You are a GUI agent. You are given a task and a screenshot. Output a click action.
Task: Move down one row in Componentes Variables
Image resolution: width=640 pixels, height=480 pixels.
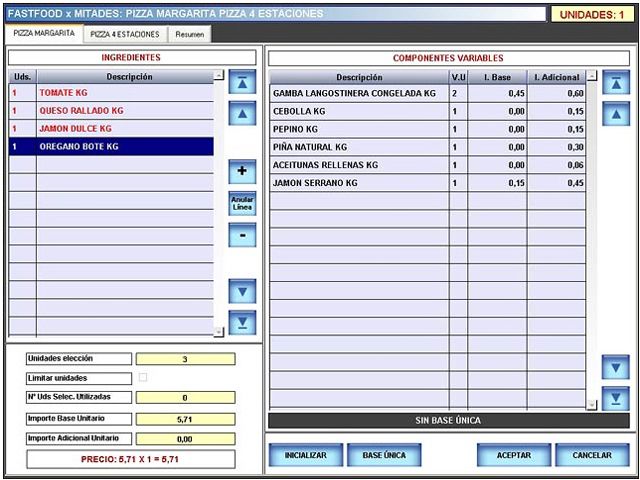coord(616,367)
